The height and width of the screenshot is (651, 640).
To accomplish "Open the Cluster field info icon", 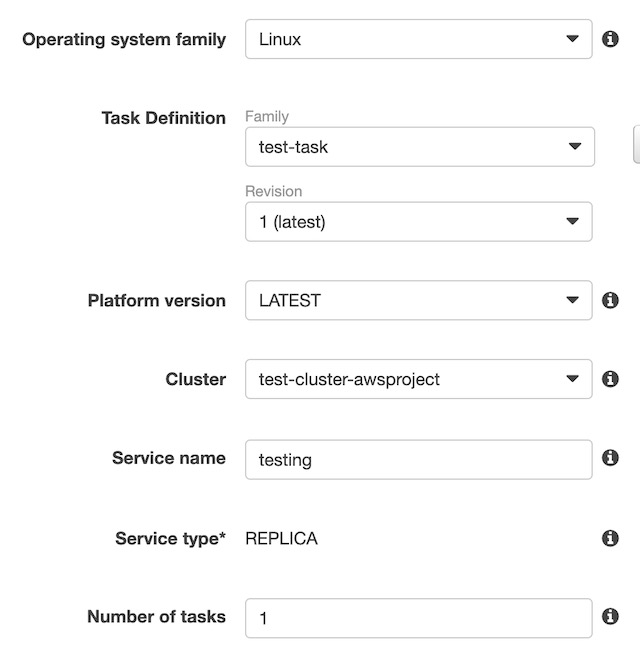I will pos(610,379).
